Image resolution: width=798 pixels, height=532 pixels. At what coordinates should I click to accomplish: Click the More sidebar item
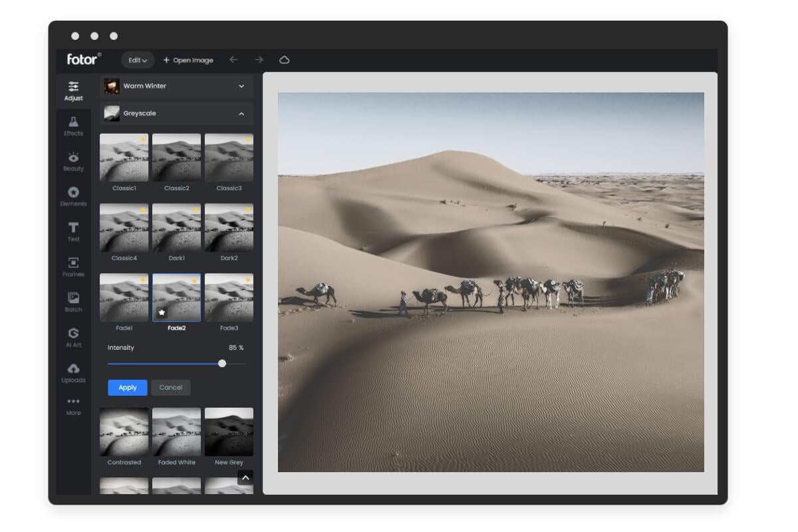73,406
